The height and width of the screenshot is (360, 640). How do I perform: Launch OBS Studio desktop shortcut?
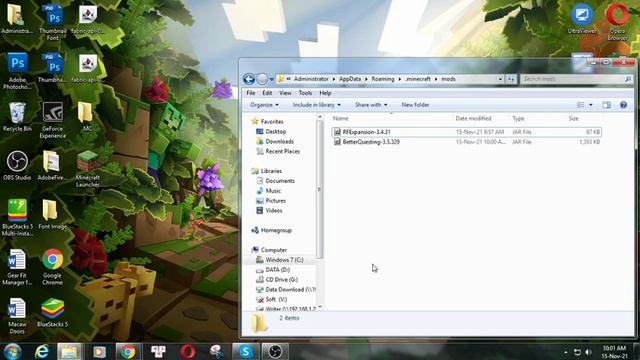pos(17,166)
